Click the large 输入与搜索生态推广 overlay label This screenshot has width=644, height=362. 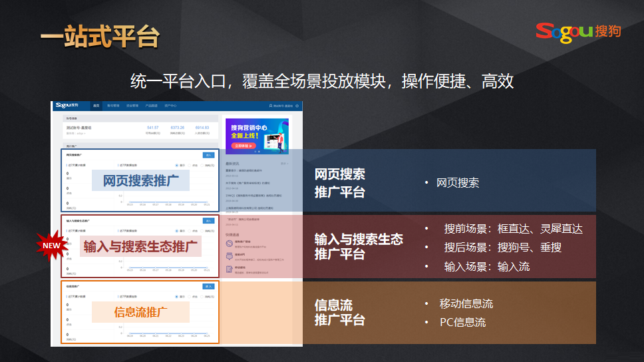point(140,246)
